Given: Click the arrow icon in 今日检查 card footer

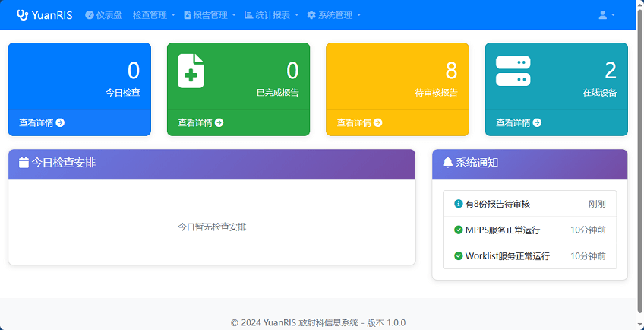Looking at the screenshot, I should coord(60,122).
